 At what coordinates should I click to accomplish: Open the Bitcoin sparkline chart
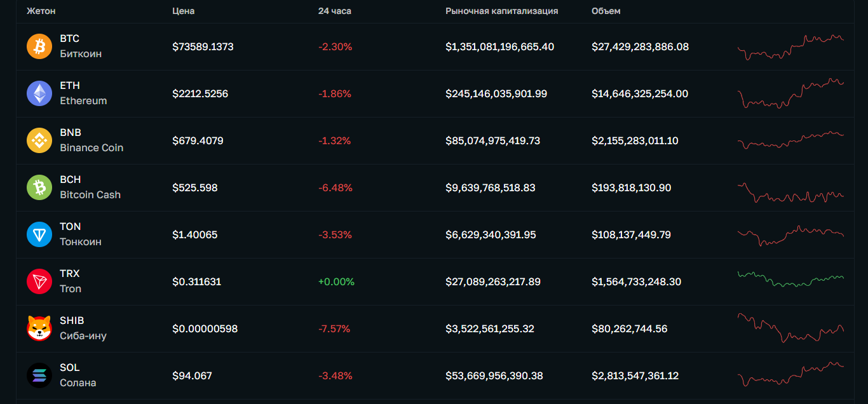pyautogui.click(x=790, y=46)
